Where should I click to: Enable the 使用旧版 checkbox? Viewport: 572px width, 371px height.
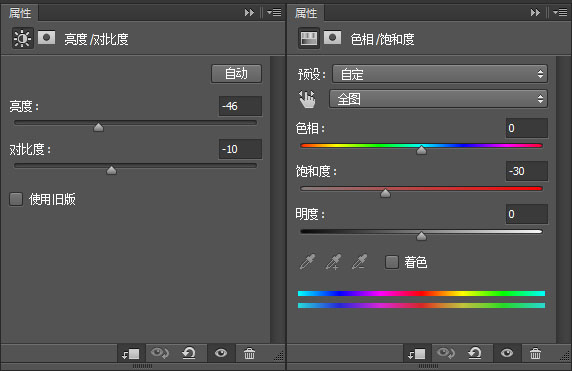pyautogui.click(x=16, y=199)
